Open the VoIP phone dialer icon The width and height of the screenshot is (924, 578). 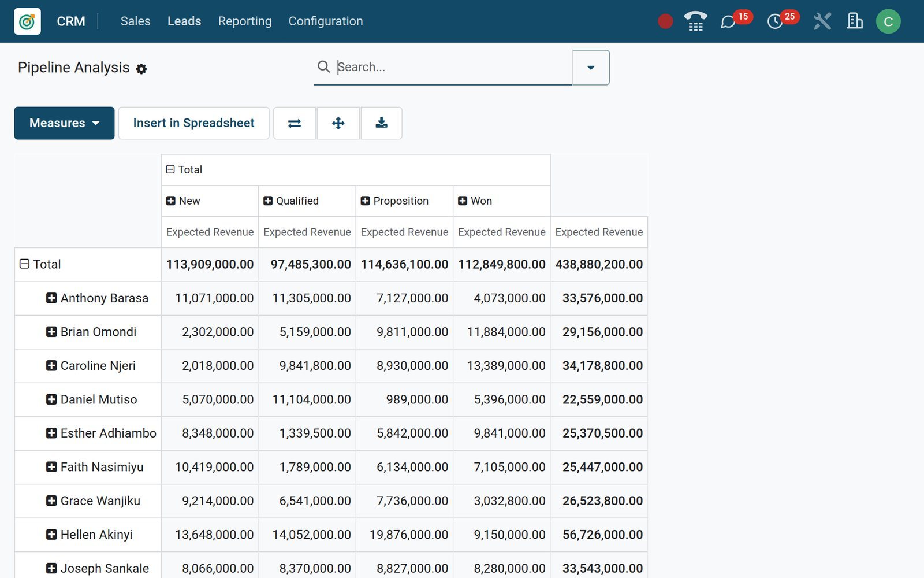(x=695, y=21)
